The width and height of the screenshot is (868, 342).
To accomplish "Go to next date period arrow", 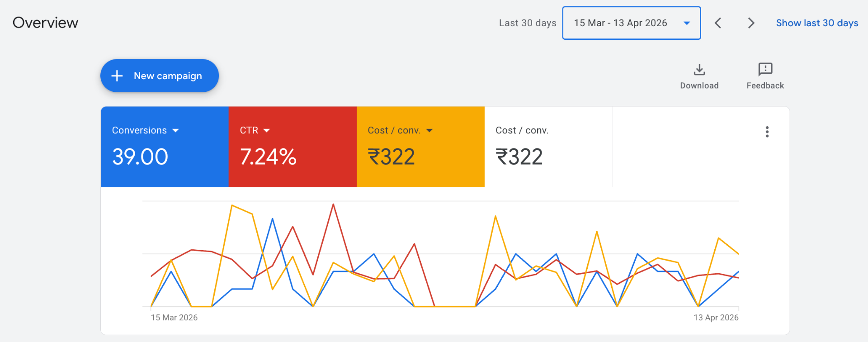I will [751, 23].
